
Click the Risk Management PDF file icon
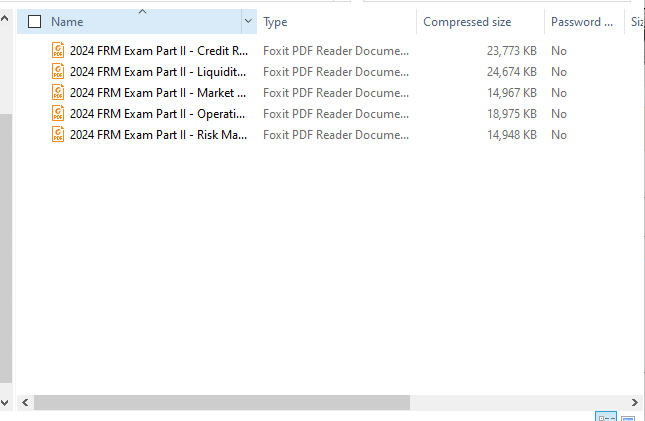coord(58,134)
